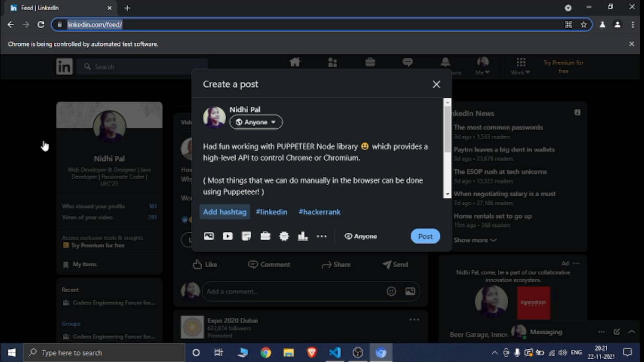Close the Create a post dialog
The height and width of the screenshot is (362, 644).
click(436, 84)
